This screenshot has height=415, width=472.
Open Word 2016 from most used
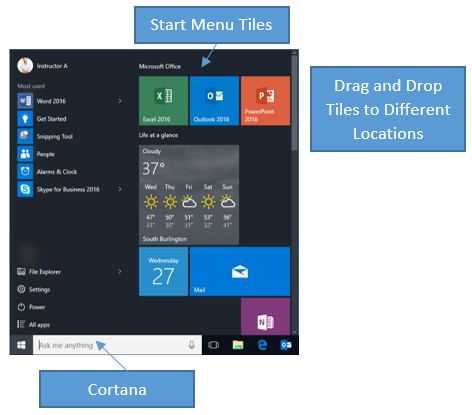[x=70, y=101]
